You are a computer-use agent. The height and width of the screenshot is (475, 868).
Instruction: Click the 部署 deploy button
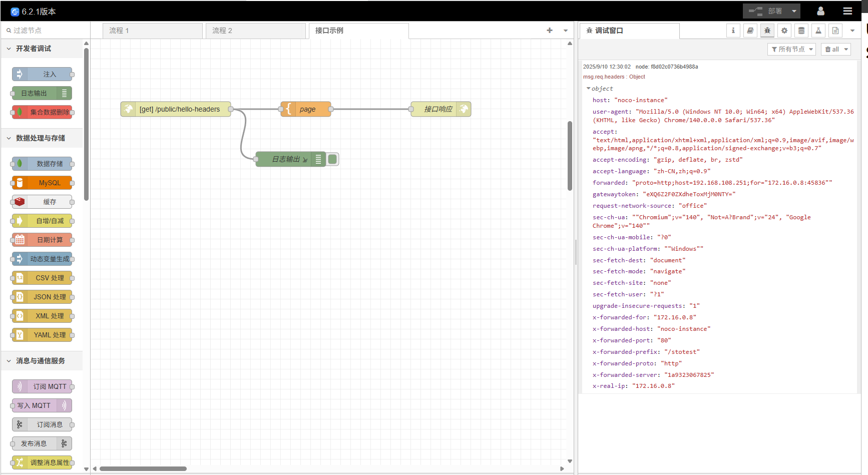tap(774, 11)
